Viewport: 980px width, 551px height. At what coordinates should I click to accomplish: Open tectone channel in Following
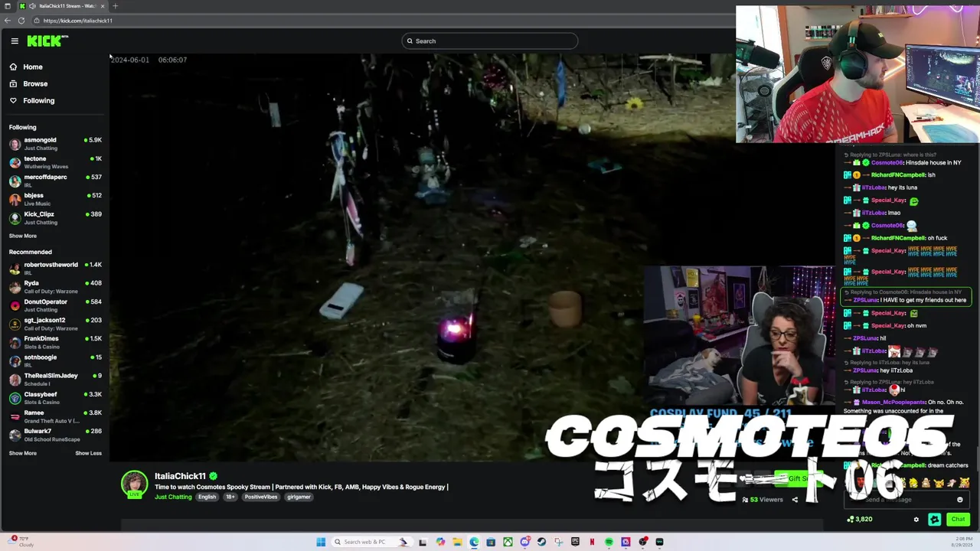pos(55,162)
